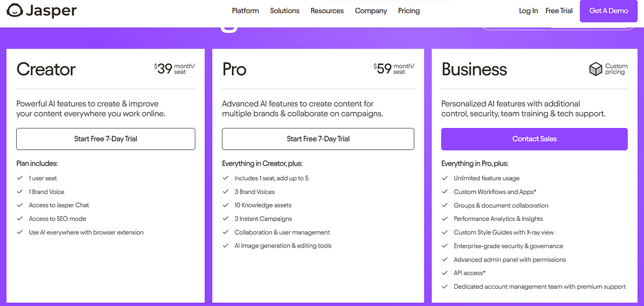Start Free 7-Day Trial for Pro plan

(x=318, y=139)
